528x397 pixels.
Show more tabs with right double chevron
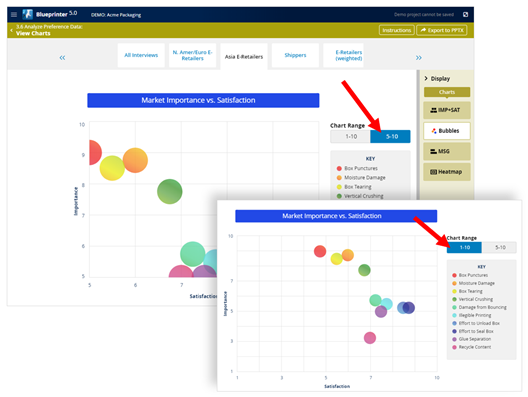pos(418,58)
